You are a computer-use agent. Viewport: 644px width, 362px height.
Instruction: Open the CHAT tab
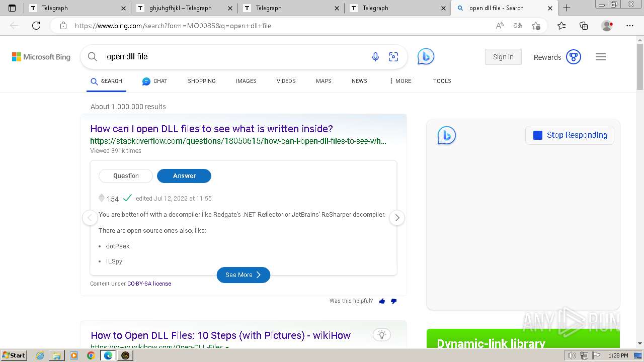[154, 81]
